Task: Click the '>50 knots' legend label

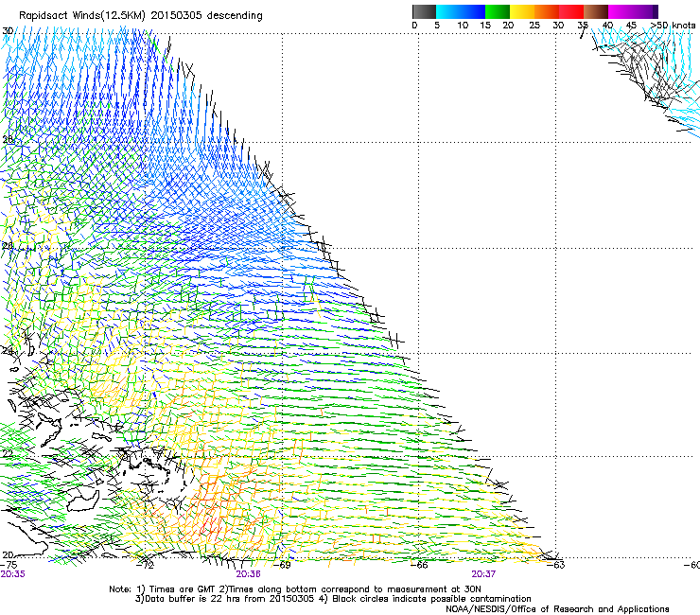Action: [673, 26]
